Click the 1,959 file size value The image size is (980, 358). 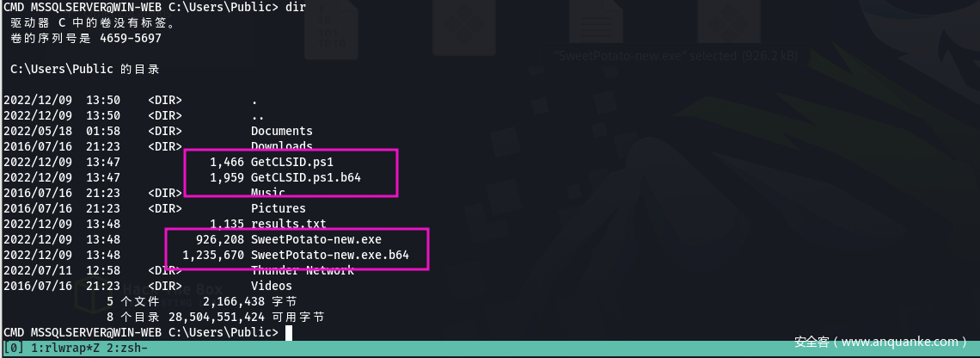point(226,178)
